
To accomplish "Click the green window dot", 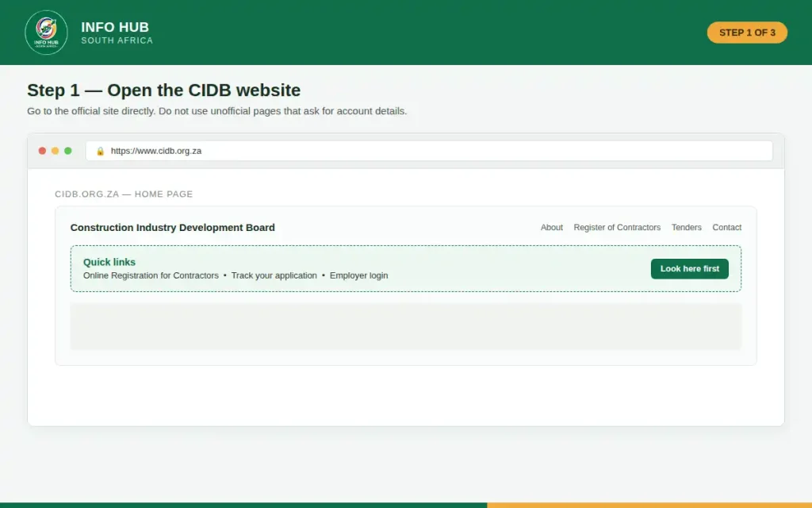I will [x=68, y=151].
